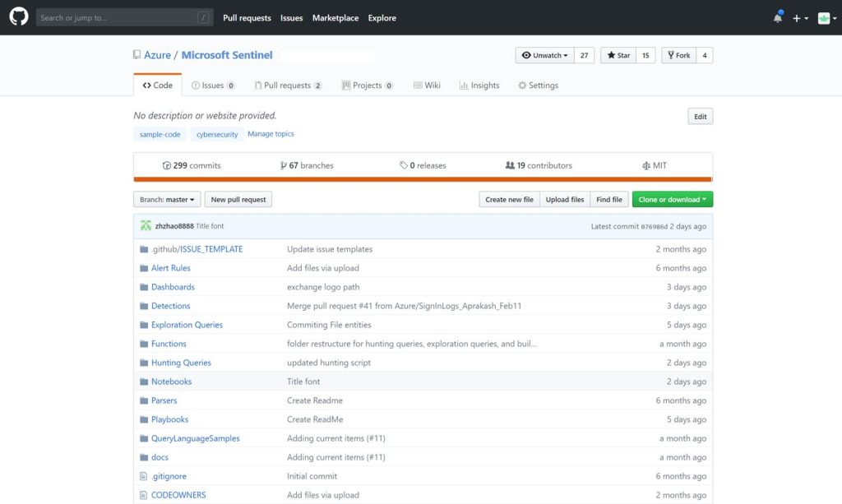
Task: Click the folder icon for Playbooks
Action: click(x=143, y=419)
